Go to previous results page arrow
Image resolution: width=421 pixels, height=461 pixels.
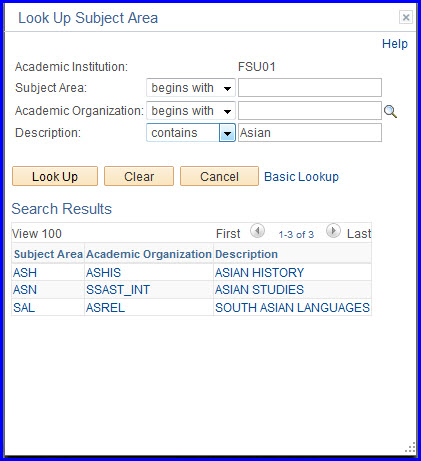tap(257, 231)
